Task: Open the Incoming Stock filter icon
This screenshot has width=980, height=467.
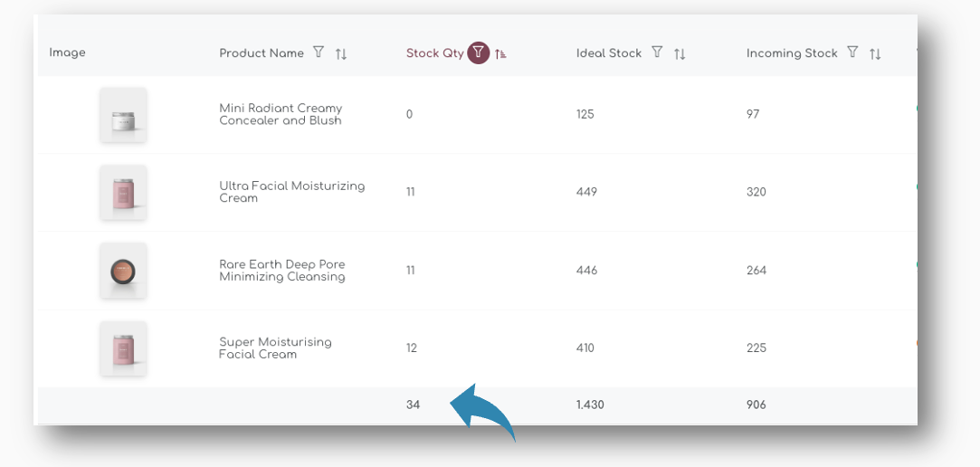Action: pos(852,52)
